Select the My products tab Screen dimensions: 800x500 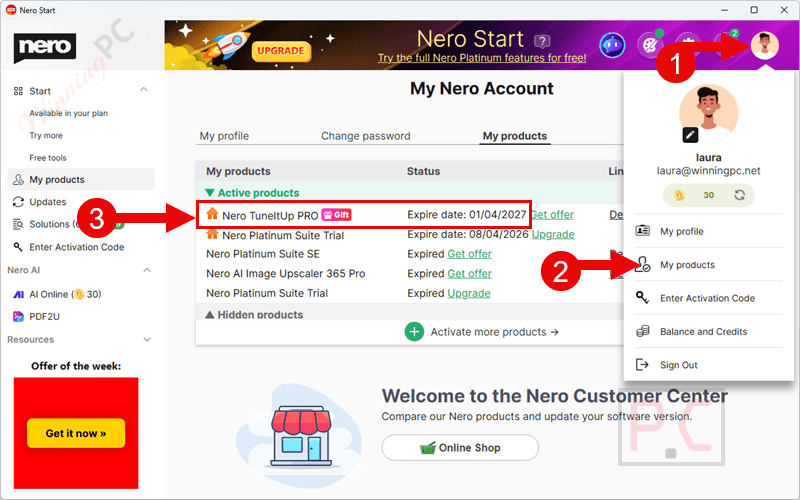(515, 136)
